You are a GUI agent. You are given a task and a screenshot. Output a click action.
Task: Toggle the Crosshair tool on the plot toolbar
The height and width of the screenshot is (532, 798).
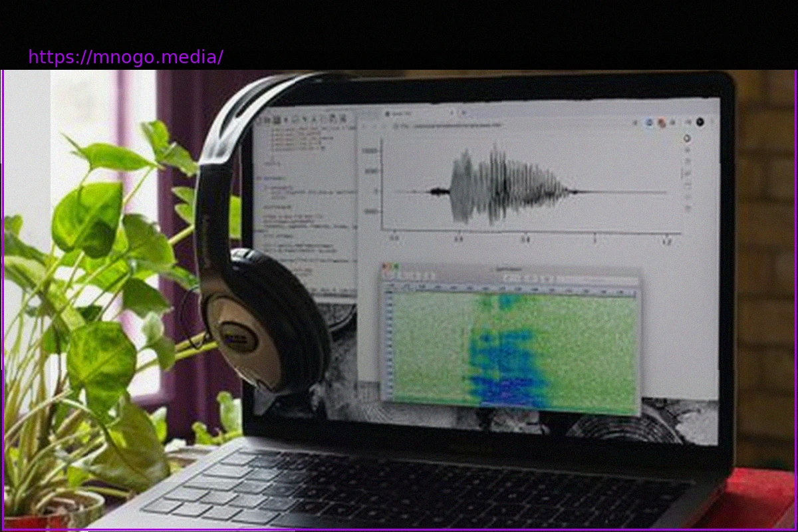coord(687,207)
